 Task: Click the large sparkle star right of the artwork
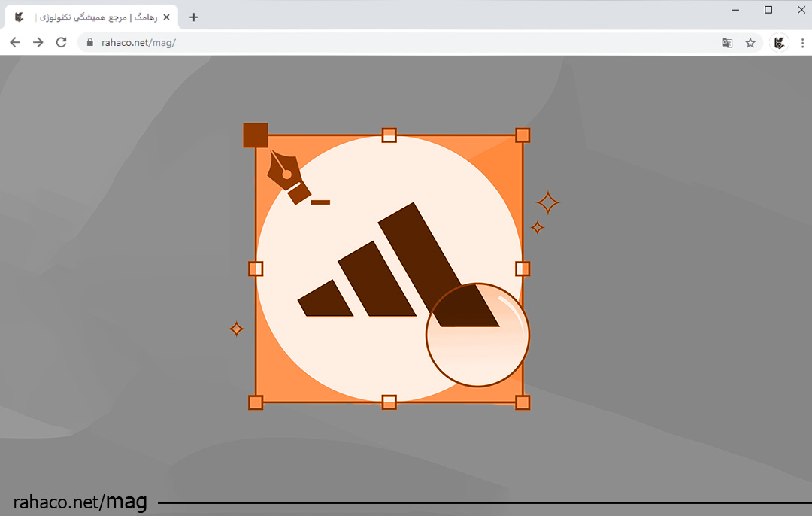[x=547, y=202]
